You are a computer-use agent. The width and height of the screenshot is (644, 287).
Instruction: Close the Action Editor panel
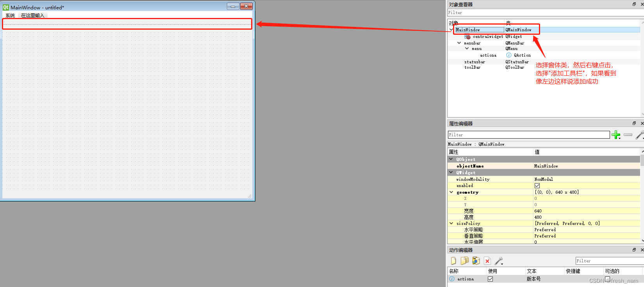coord(642,250)
